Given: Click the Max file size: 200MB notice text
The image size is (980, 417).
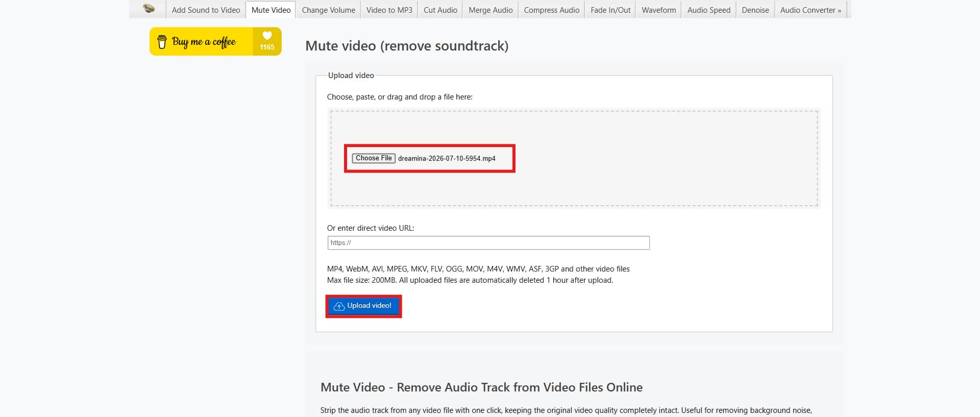Looking at the screenshot, I should (470, 280).
